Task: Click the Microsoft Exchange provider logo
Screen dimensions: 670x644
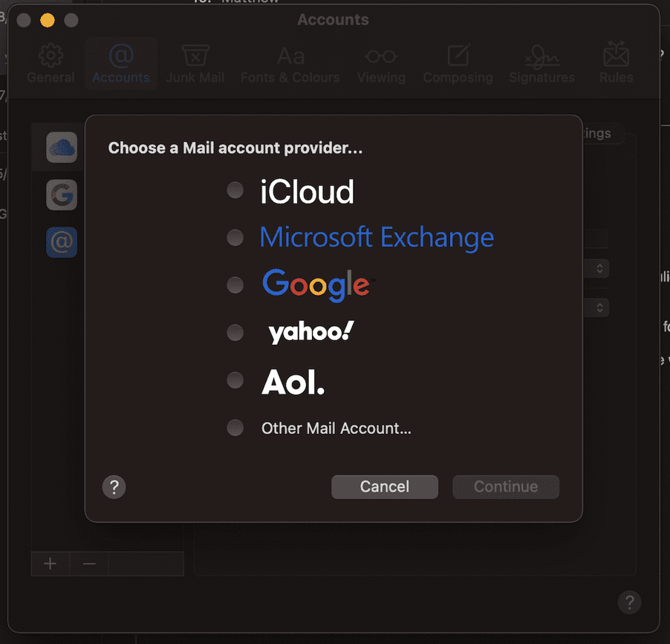Action: [377, 238]
